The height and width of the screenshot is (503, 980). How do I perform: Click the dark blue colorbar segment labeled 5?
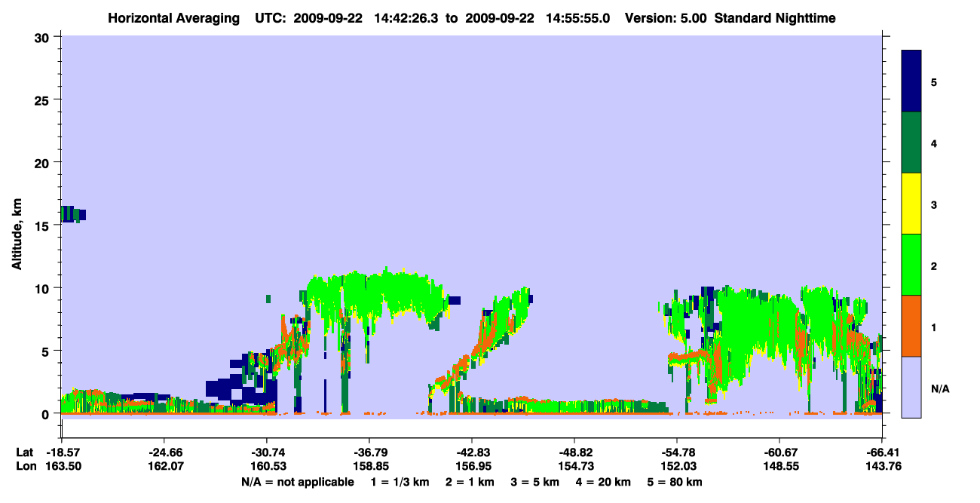point(911,81)
